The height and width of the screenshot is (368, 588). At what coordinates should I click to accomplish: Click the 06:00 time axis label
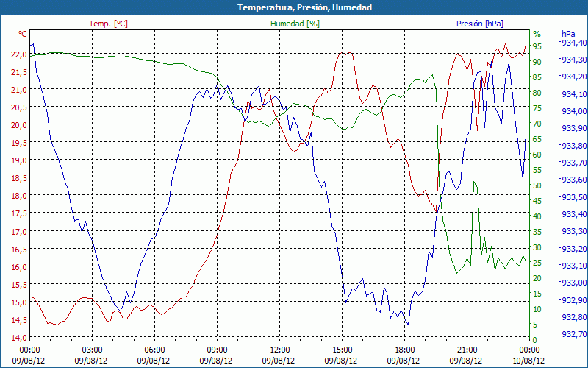coord(154,350)
